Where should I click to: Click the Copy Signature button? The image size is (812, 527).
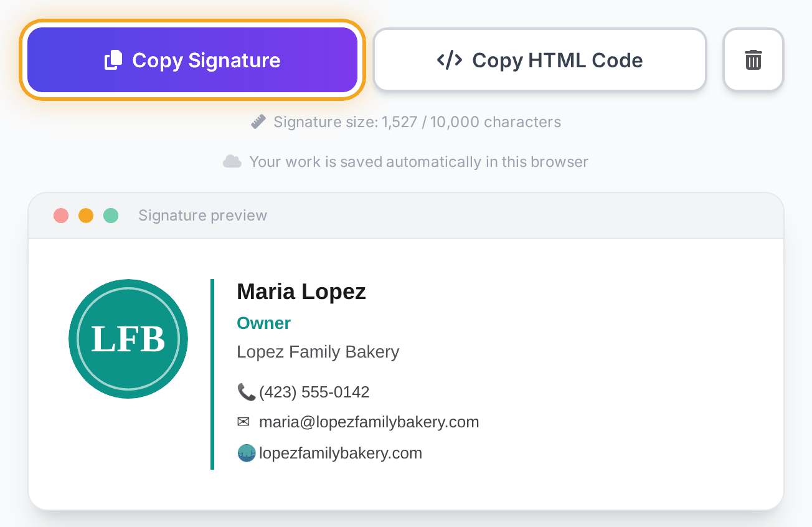click(192, 60)
